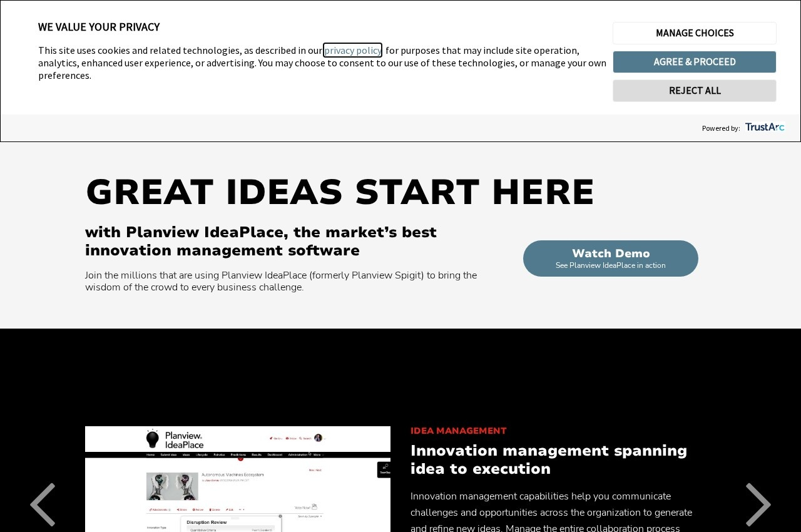
Task: Open the IdeaPlace product screenshot thumbnail
Action: point(238,479)
